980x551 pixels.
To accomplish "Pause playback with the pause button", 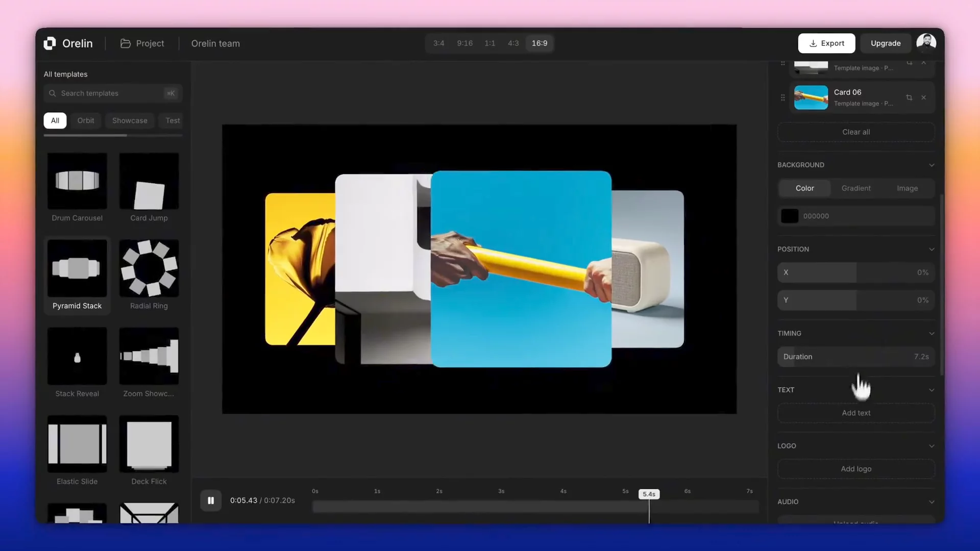I will [x=211, y=500].
